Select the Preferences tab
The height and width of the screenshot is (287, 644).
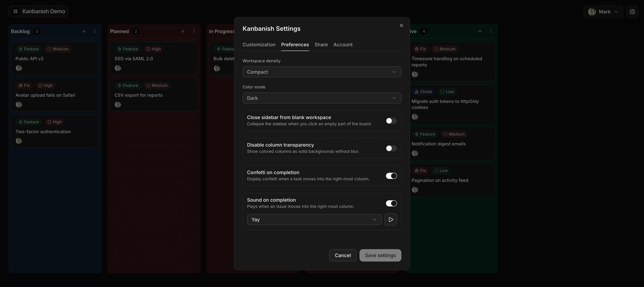pyautogui.click(x=295, y=45)
